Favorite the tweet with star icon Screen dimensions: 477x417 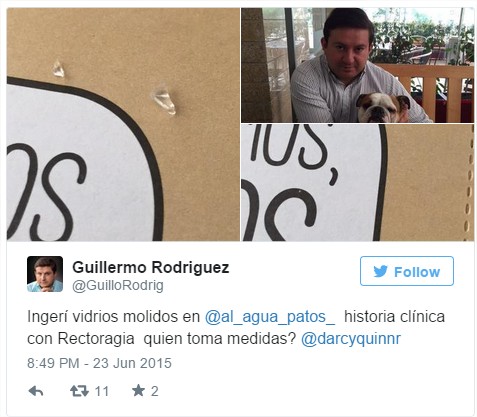click(x=138, y=390)
